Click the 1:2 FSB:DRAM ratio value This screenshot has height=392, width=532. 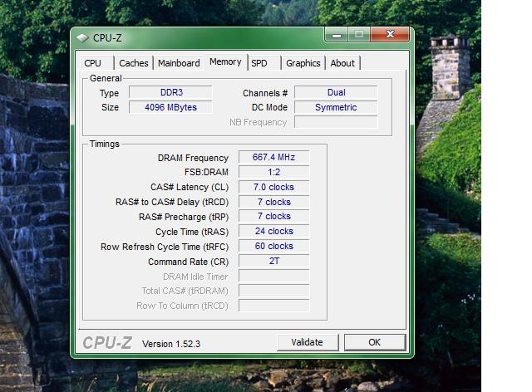(273, 172)
